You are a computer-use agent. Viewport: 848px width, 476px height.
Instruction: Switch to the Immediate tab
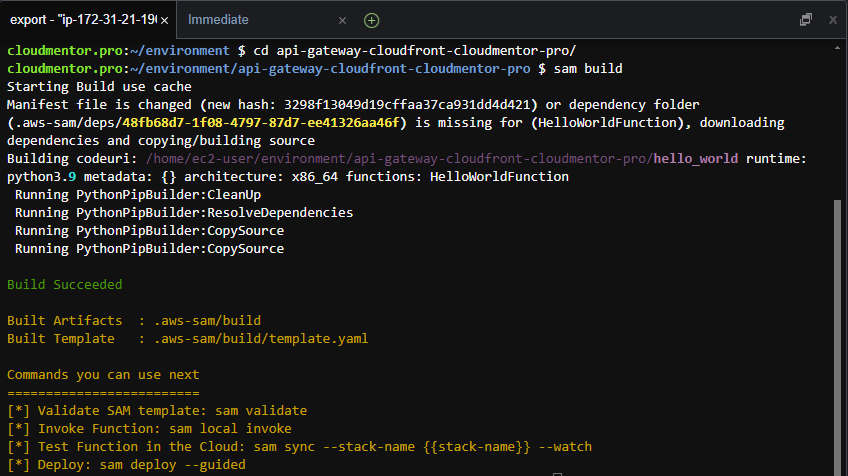click(219, 20)
